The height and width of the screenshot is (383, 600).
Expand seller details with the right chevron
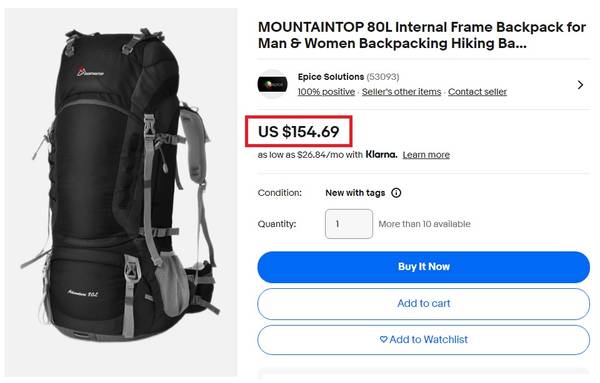click(580, 85)
